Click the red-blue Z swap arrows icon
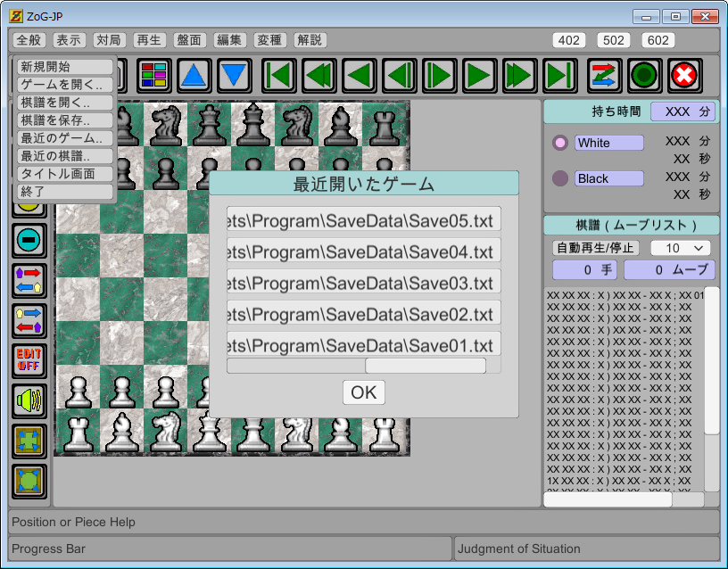 click(605, 76)
